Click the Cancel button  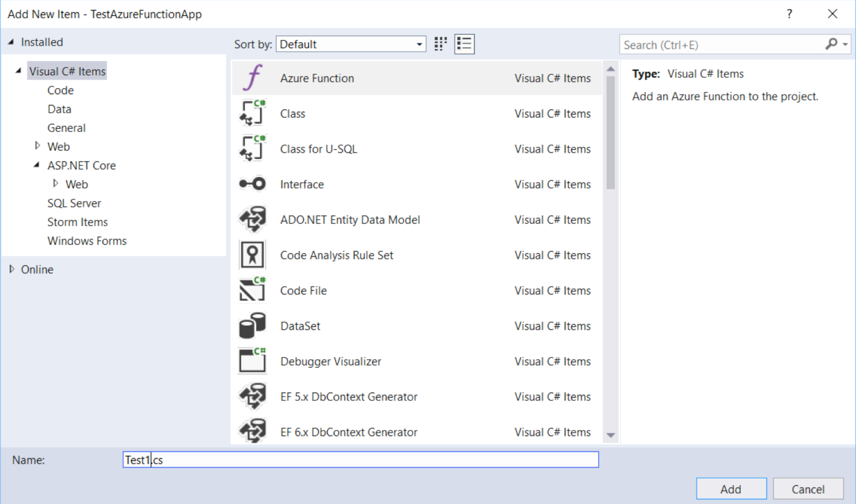pyautogui.click(x=808, y=489)
